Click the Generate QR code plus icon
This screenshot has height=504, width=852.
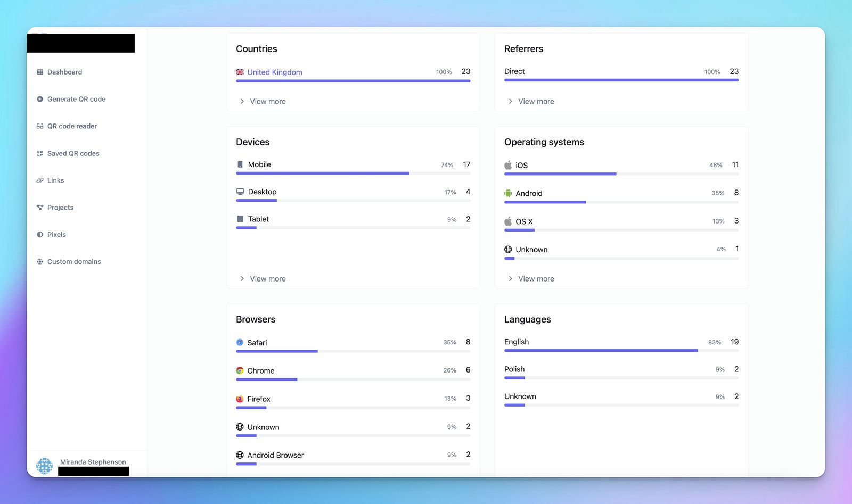(40, 99)
